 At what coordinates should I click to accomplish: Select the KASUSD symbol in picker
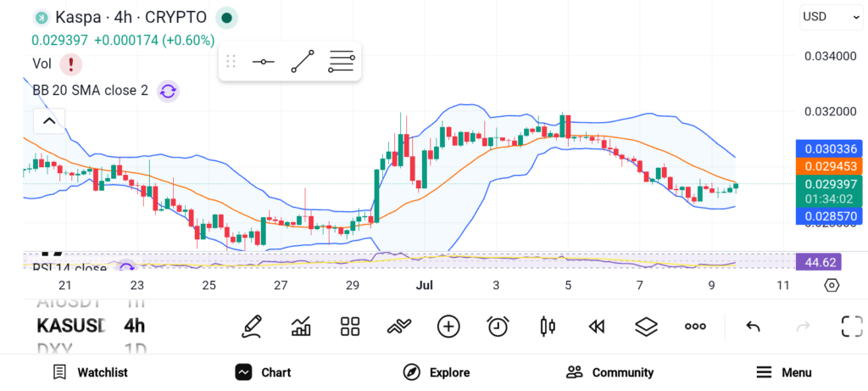[x=71, y=326]
